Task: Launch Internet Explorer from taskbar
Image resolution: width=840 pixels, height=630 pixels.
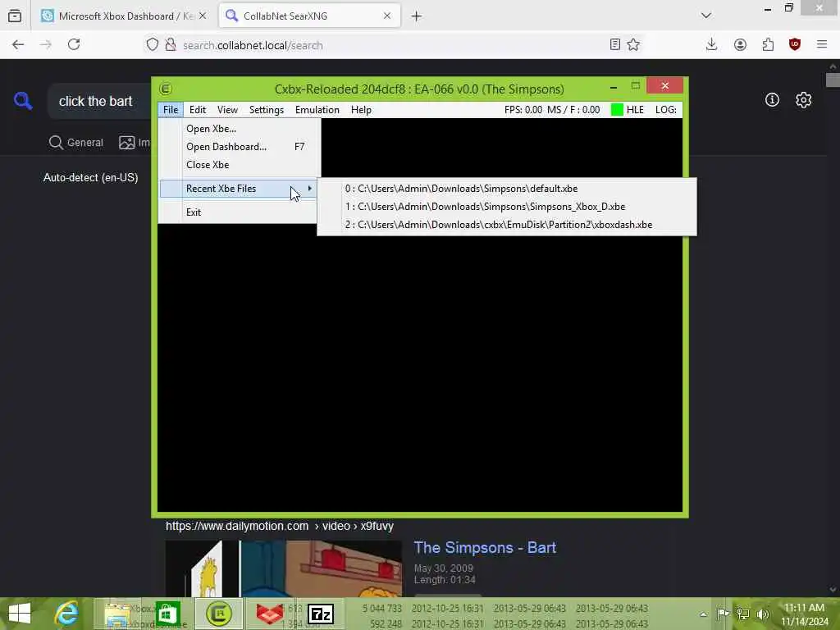Action: click(67, 614)
